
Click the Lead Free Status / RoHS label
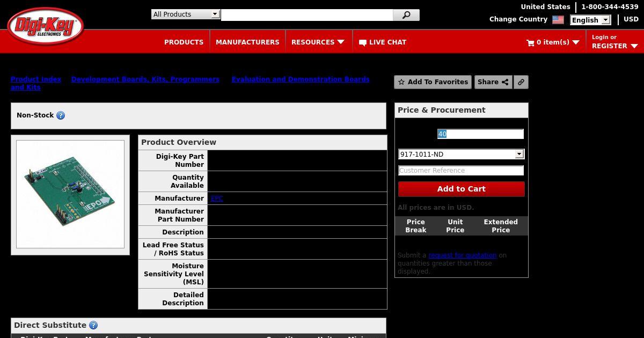pos(173,249)
